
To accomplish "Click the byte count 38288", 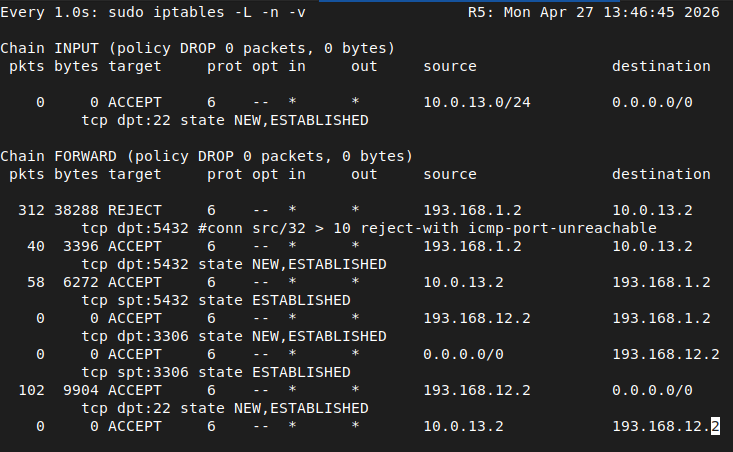I will click(76, 210).
